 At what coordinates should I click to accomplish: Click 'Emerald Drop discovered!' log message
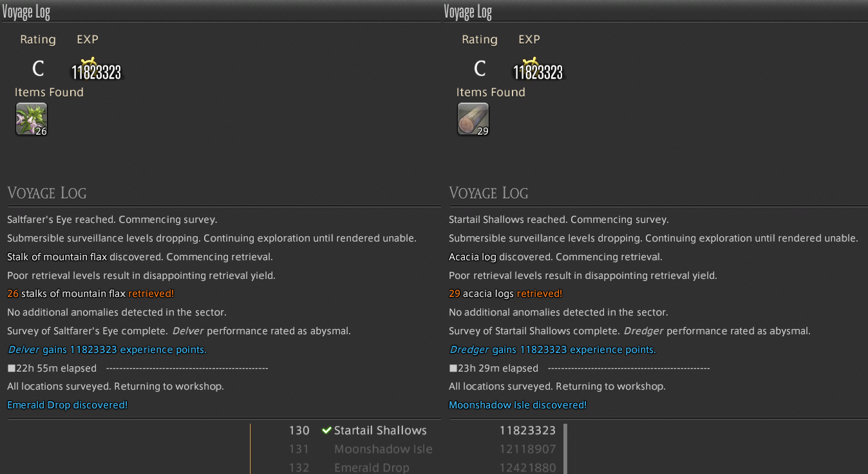pyautogui.click(x=68, y=405)
